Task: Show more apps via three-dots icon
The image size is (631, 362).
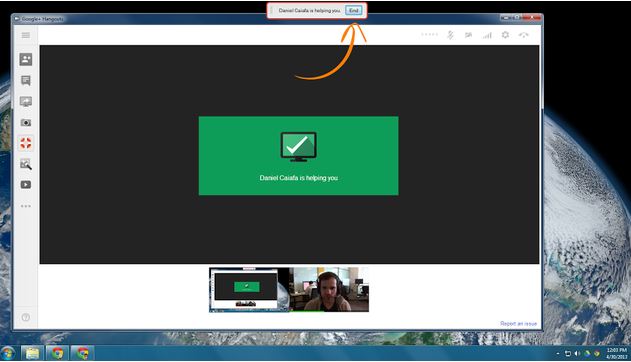Action: pyautogui.click(x=26, y=206)
